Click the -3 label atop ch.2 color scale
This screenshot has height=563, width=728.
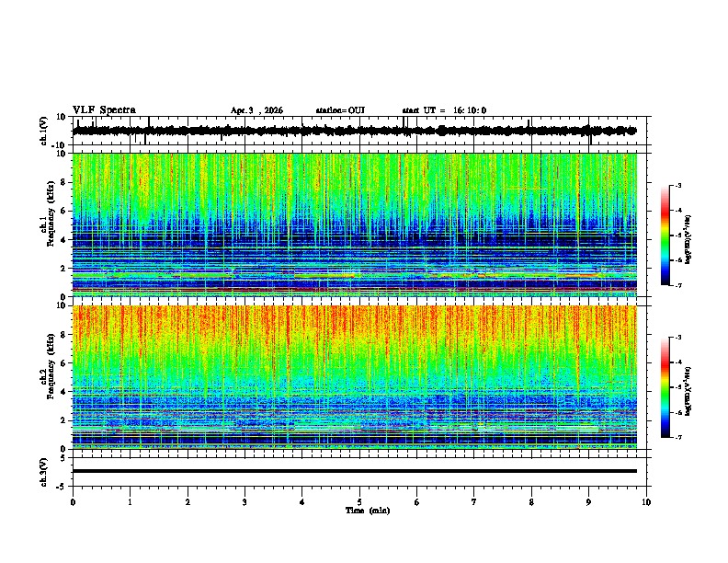[677, 338]
